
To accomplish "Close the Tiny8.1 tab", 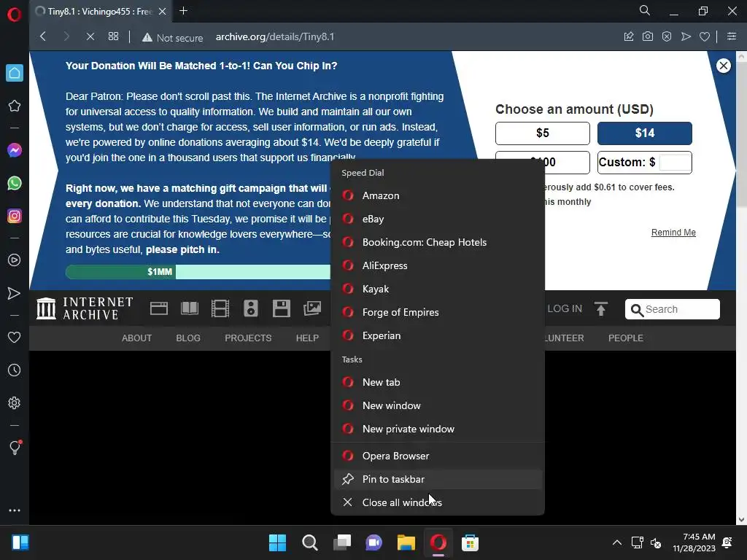I will [x=163, y=12].
